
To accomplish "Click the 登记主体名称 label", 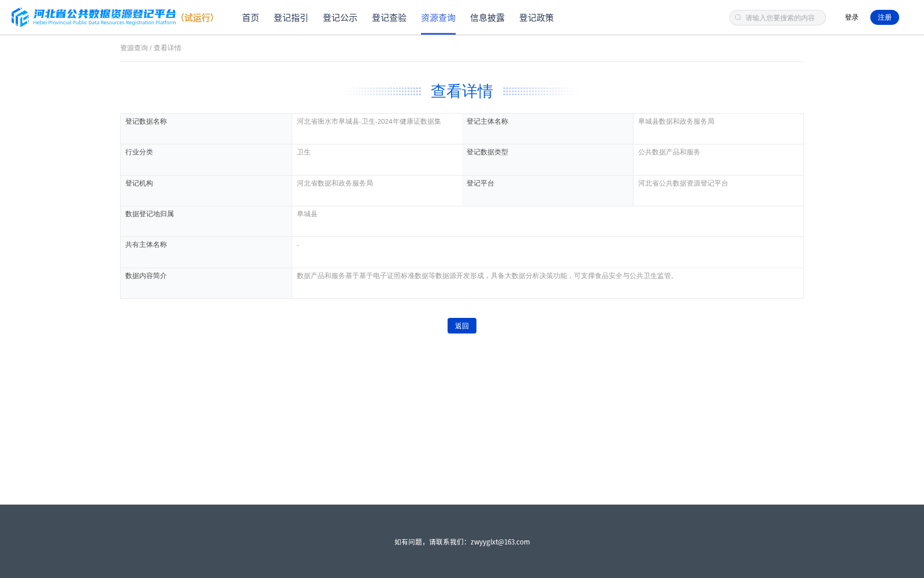I will tap(487, 121).
